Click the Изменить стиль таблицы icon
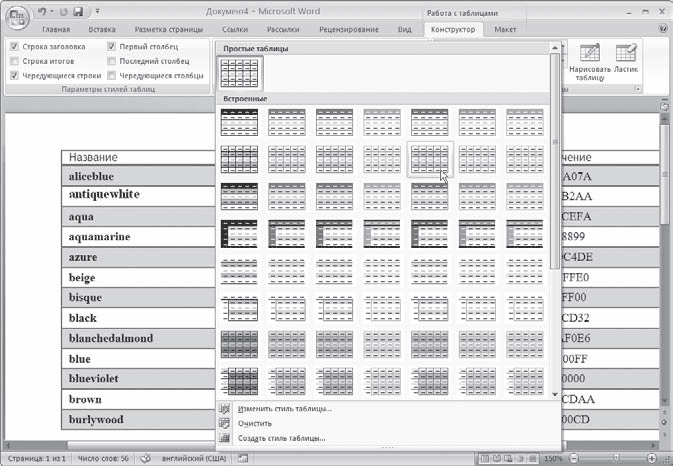The height and width of the screenshot is (466, 673). [224, 409]
